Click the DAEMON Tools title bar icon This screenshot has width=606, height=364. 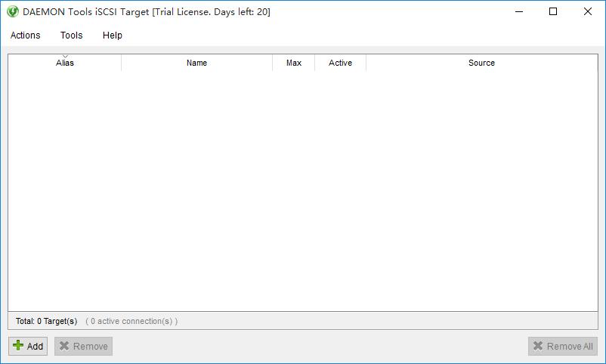tap(12, 11)
